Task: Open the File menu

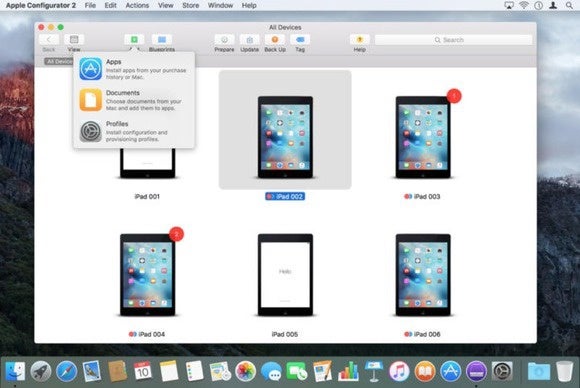Action: pyautogui.click(x=90, y=5)
